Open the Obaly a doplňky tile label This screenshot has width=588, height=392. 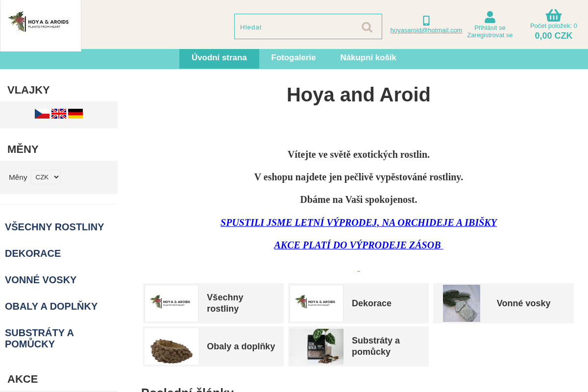(241, 346)
